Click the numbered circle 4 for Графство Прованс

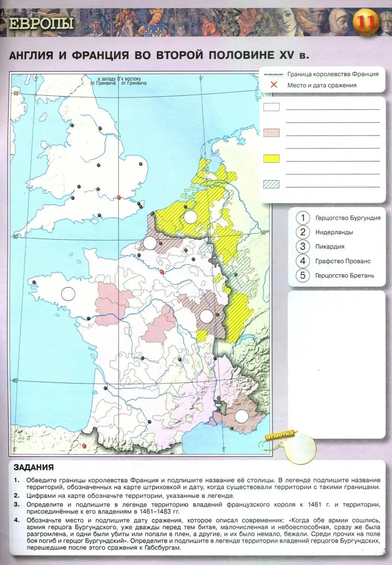point(303,261)
